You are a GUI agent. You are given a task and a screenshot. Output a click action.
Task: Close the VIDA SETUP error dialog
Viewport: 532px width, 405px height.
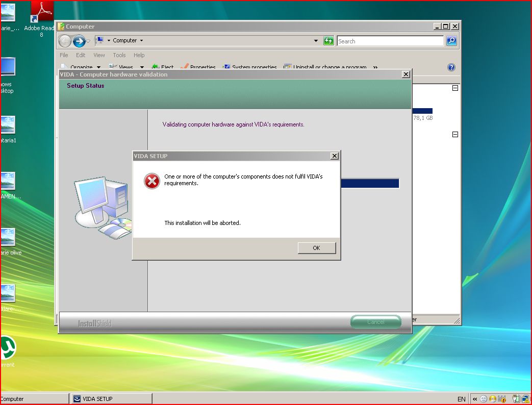335,156
